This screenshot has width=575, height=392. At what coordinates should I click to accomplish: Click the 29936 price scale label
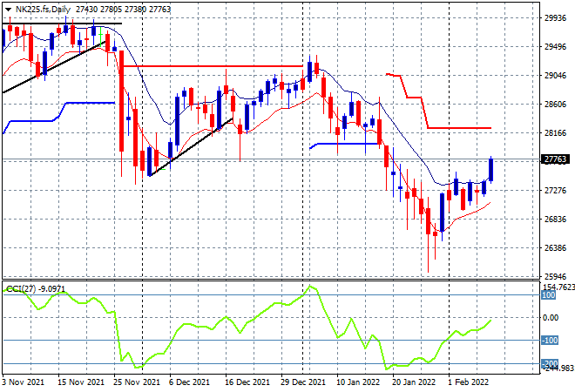[555, 17]
